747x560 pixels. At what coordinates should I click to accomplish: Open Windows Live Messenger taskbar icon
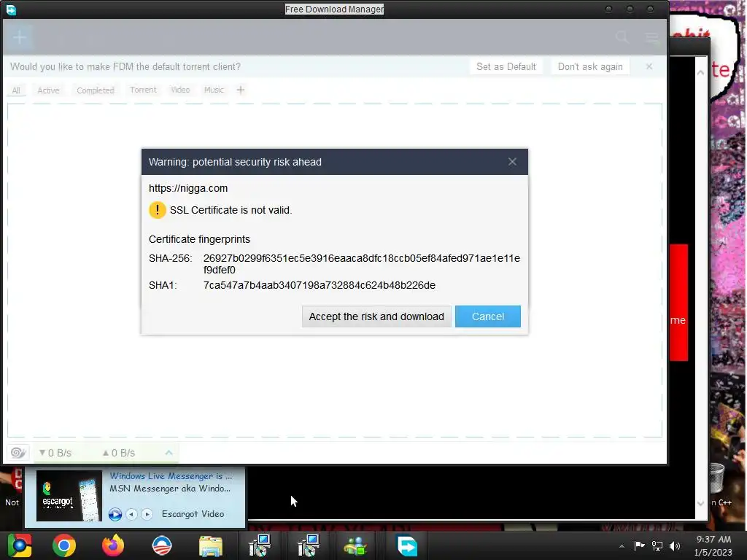[355, 546]
